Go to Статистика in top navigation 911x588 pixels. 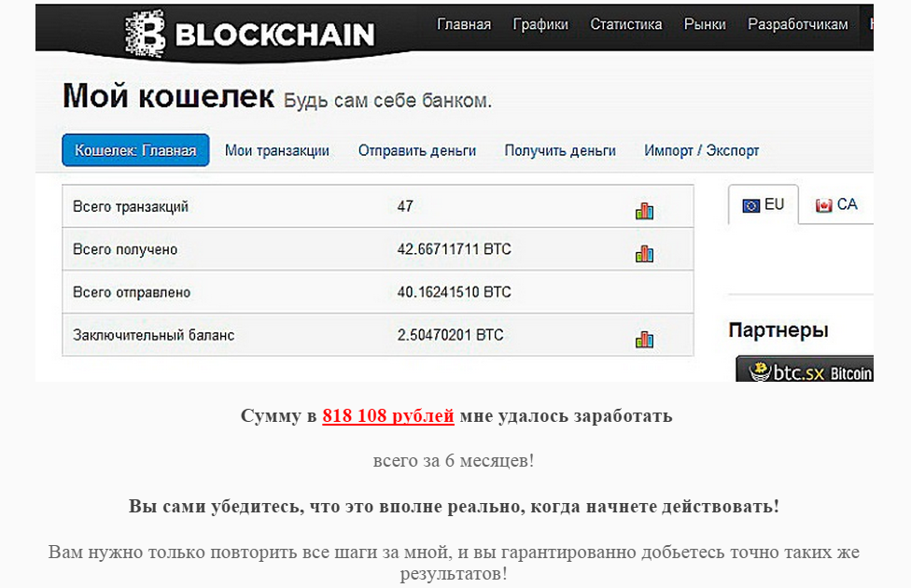(x=626, y=24)
